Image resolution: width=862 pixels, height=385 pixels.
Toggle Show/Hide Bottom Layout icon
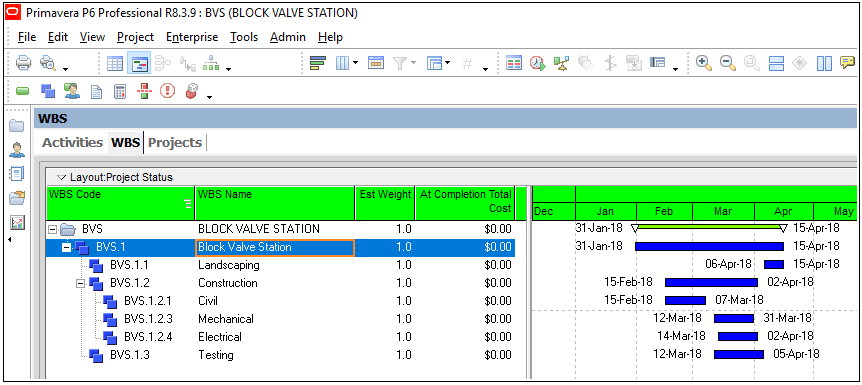pos(776,63)
